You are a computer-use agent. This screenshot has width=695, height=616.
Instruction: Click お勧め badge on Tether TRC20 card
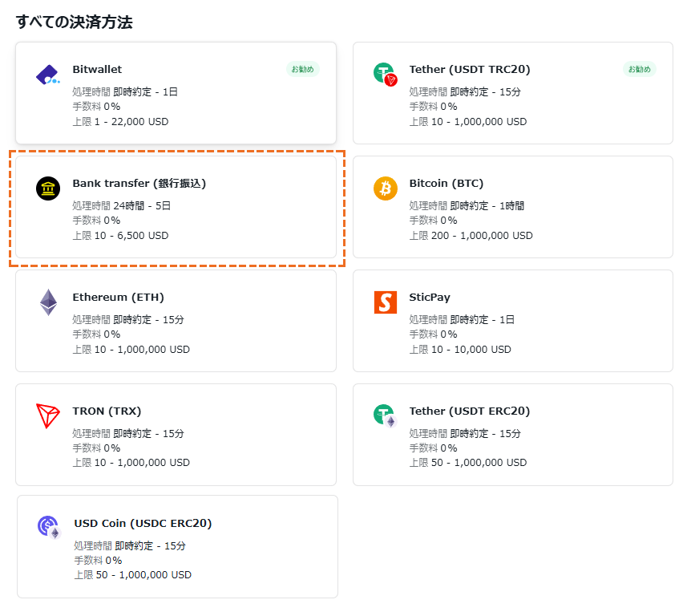640,69
